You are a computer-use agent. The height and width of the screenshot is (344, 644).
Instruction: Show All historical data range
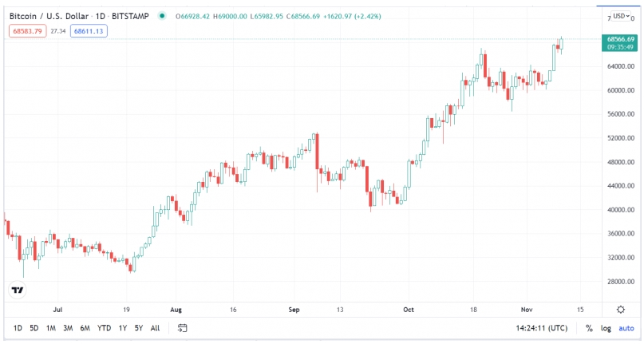155,328
